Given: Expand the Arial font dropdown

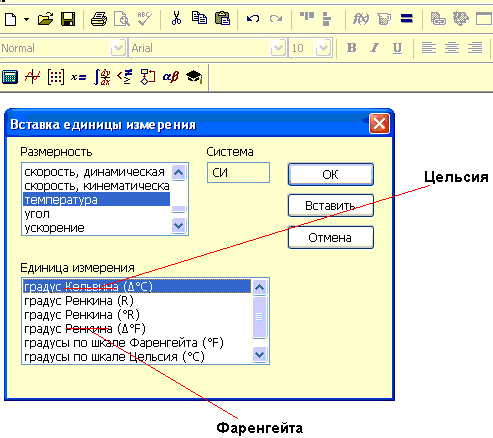Looking at the screenshot, I should (x=278, y=48).
